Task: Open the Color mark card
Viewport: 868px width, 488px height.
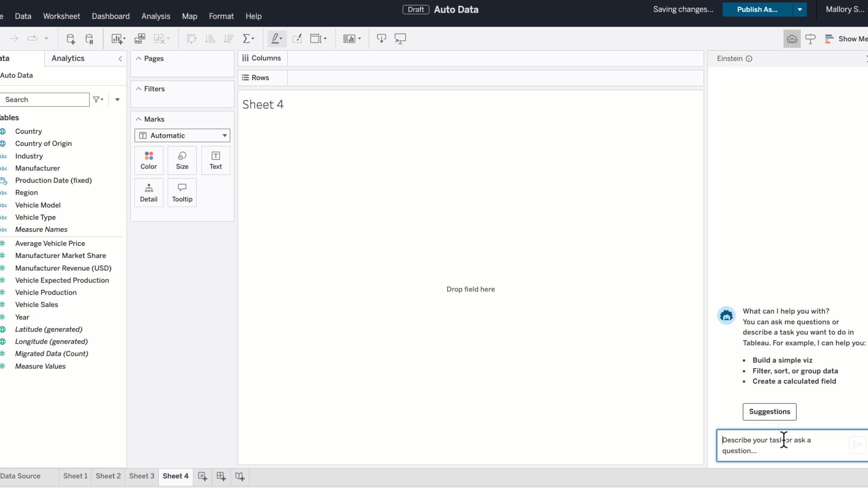Action: pos(148,160)
